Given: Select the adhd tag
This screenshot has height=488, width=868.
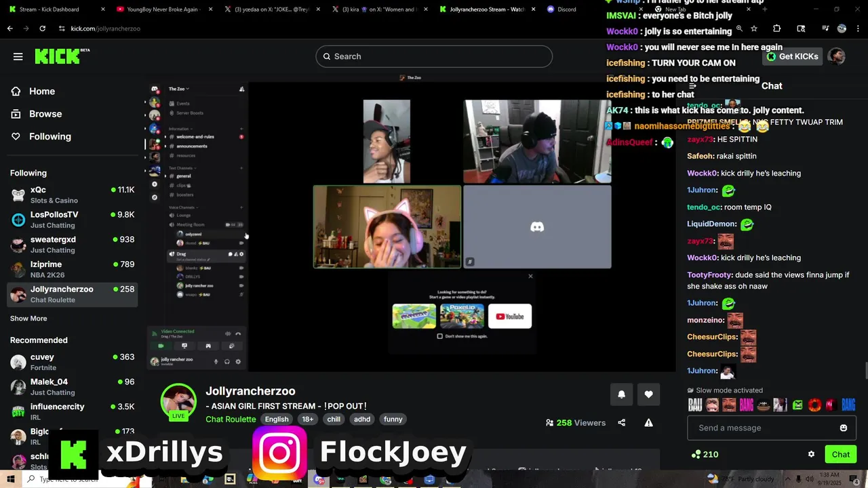Looking at the screenshot, I should click(362, 419).
